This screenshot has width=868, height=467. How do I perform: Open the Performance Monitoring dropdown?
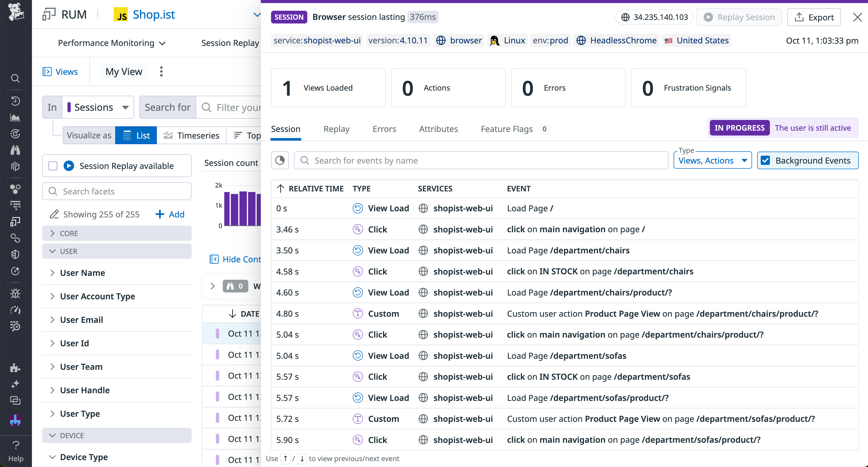pyautogui.click(x=111, y=43)
